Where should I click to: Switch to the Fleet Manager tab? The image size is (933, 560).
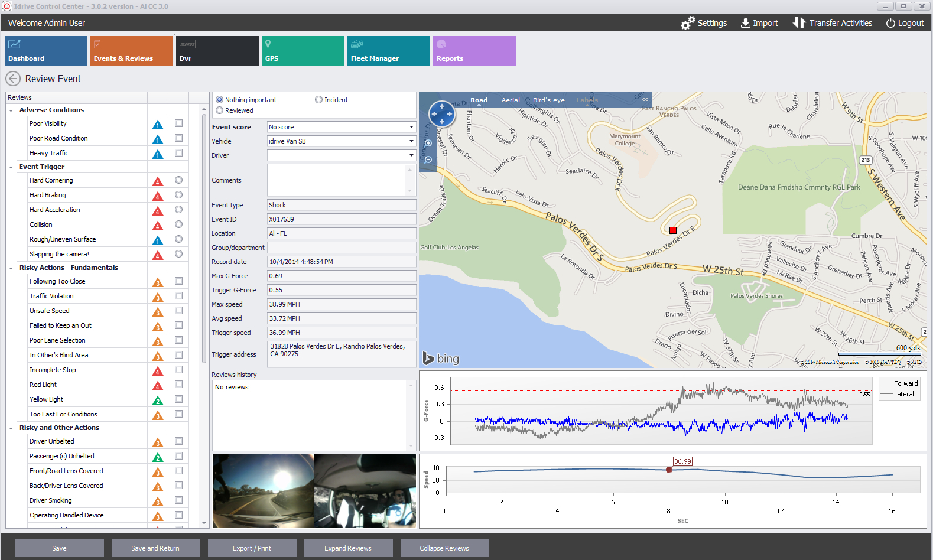tap(388, 51)
